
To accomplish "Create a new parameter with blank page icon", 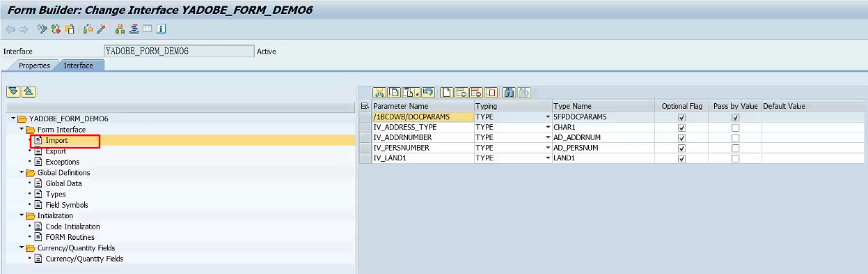I will tap(447, 92).
